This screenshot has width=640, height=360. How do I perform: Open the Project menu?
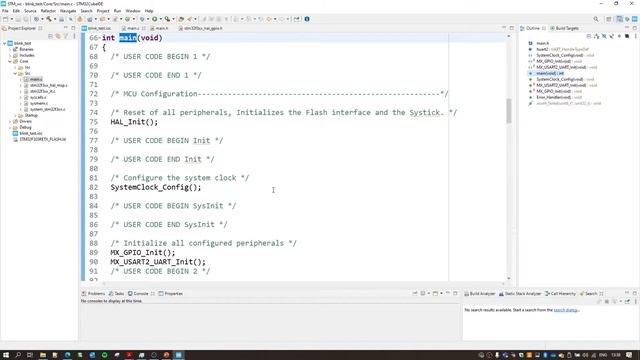[103, 11]
